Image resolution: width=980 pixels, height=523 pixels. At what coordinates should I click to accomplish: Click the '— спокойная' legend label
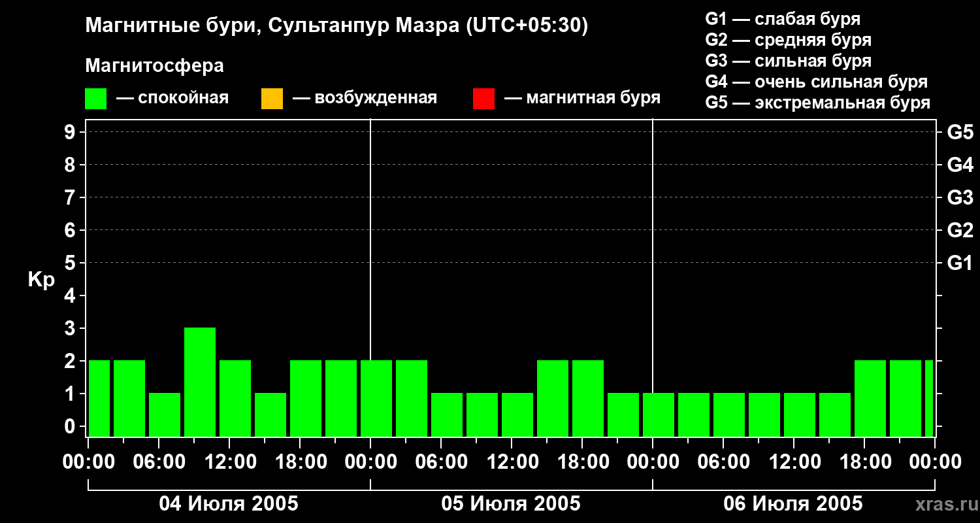pyautogui.click(x=172, y=98)
